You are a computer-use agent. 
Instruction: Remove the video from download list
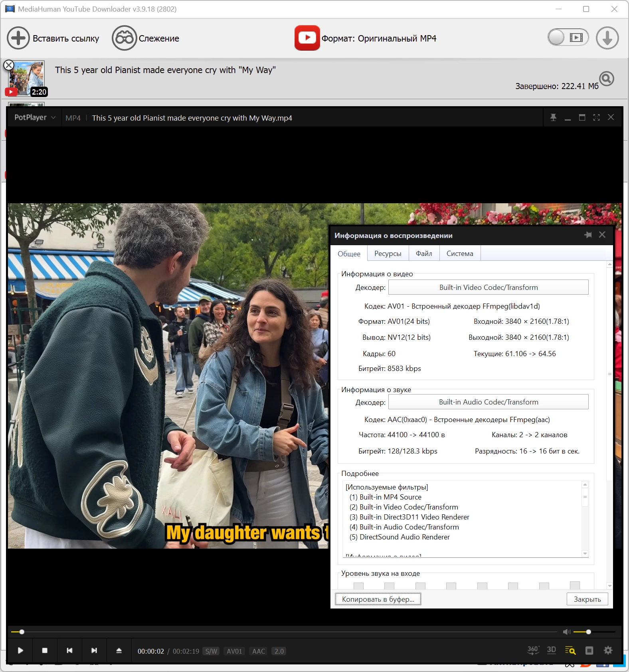[9, 65]
